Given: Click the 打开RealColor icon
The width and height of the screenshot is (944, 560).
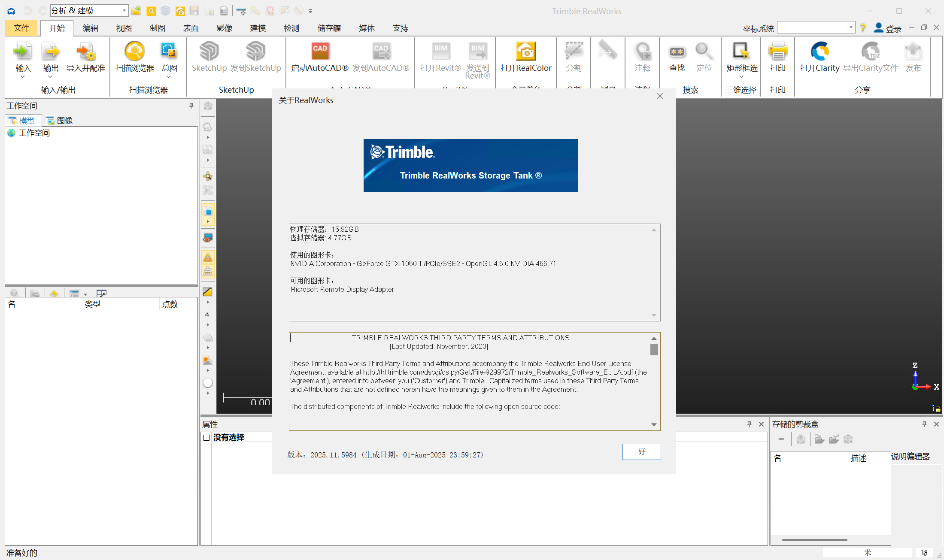Looking at the screenshot, I should coord(525,52).
